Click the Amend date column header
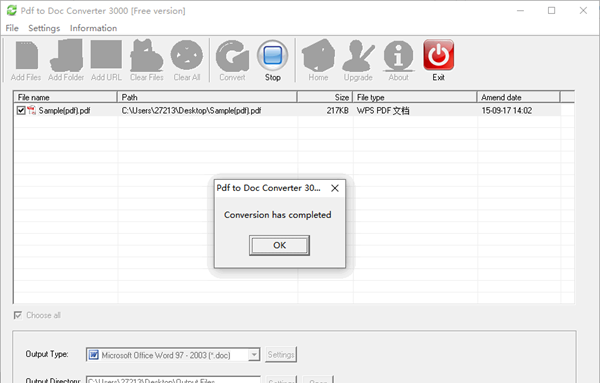 pos(519,97)
